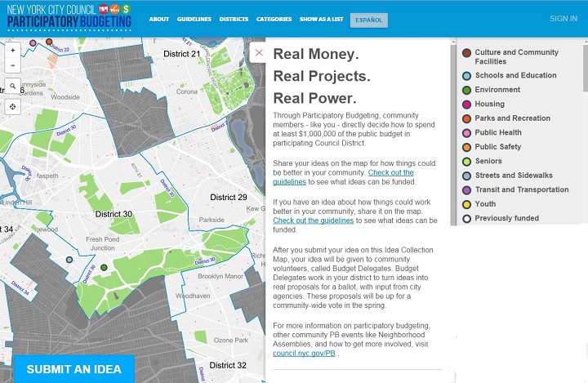Close the info panel with X
Screen dimensions: 588x383
pos(259,53)
